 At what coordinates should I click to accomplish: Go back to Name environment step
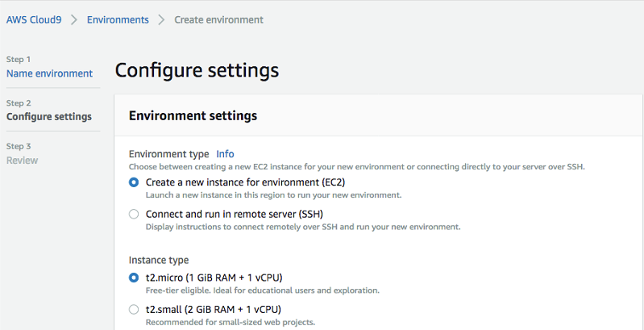pyautogui.click(x=49, y=73)
